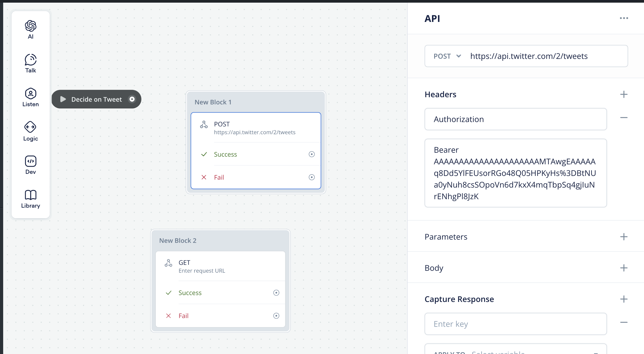
Task: Expand the Parameters section
Action: [624, 237]
